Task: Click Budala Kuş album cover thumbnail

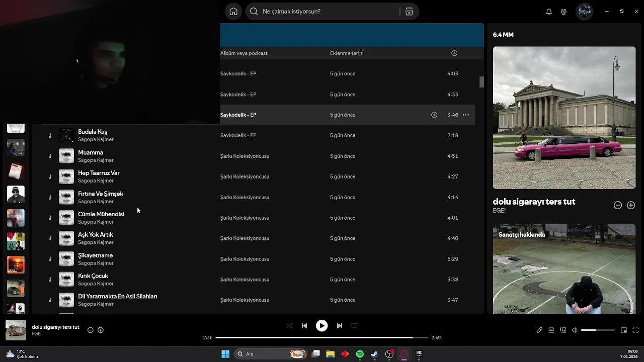Action: tap(66, 135)
